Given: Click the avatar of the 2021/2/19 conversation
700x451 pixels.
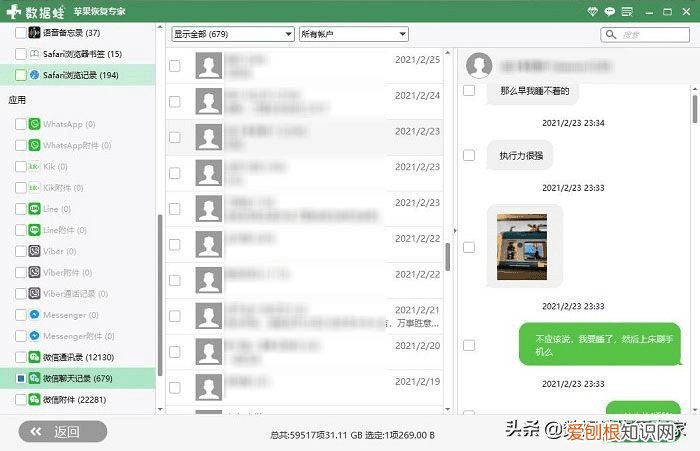Looking at the screenshot, I should coord(208,387).
